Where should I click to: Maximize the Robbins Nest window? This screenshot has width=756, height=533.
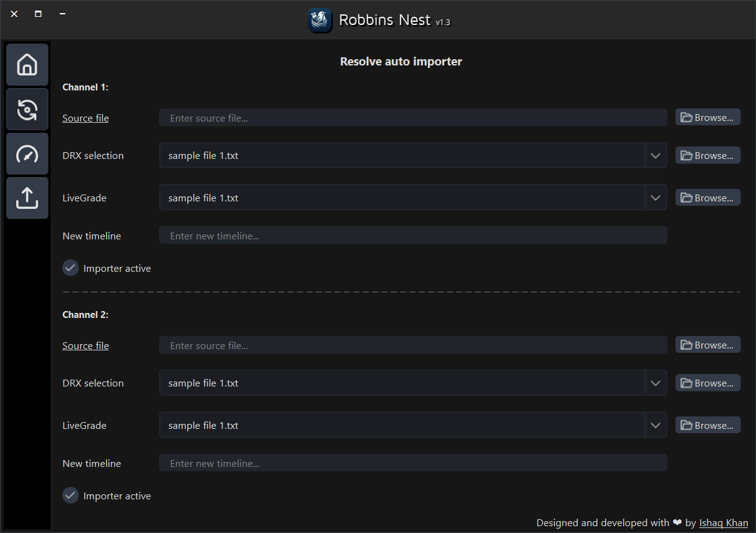click(x=38, y=14)
